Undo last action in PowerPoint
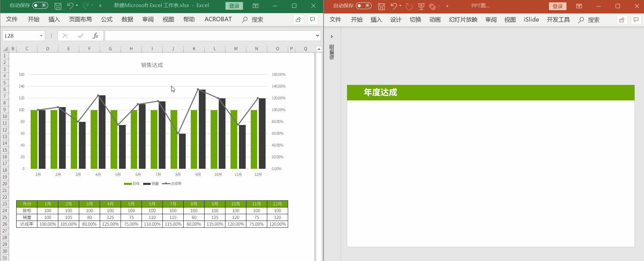This screenshot has width=644, height=261. pyautogui.click(x=394, y=6)
